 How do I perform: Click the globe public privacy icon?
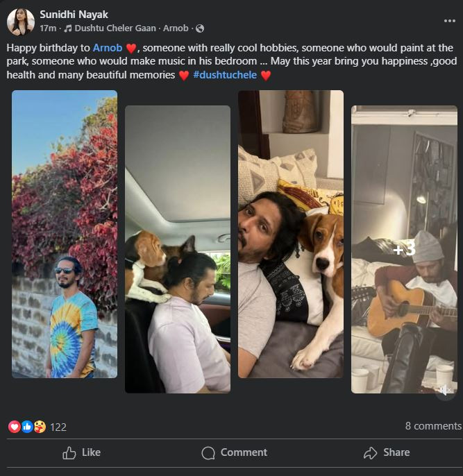click(x=200, y=28)
